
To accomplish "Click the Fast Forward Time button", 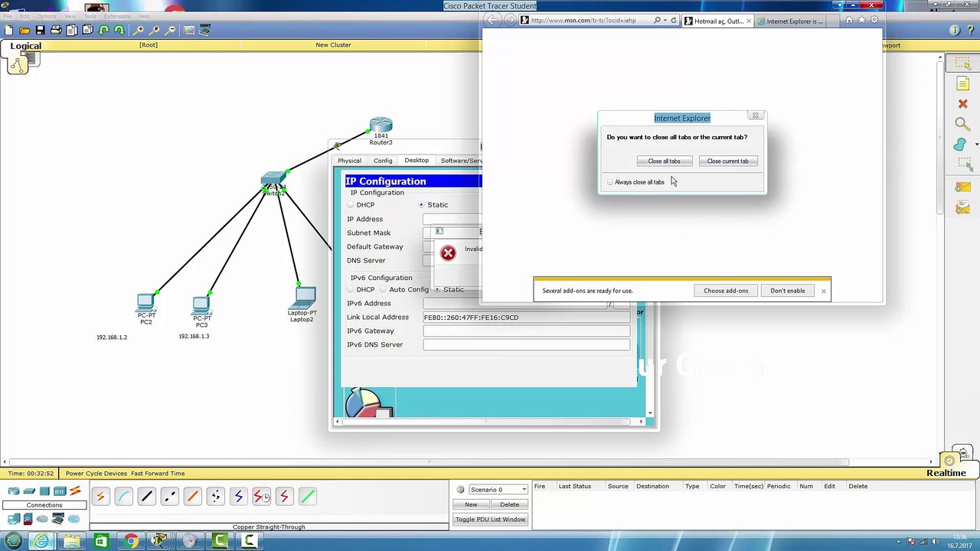I will [x=158, y=474].
